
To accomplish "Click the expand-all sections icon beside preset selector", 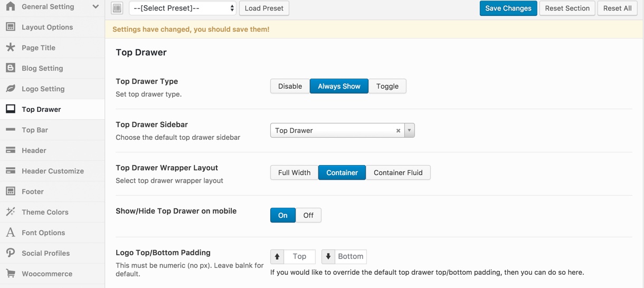I will point(117,8).
